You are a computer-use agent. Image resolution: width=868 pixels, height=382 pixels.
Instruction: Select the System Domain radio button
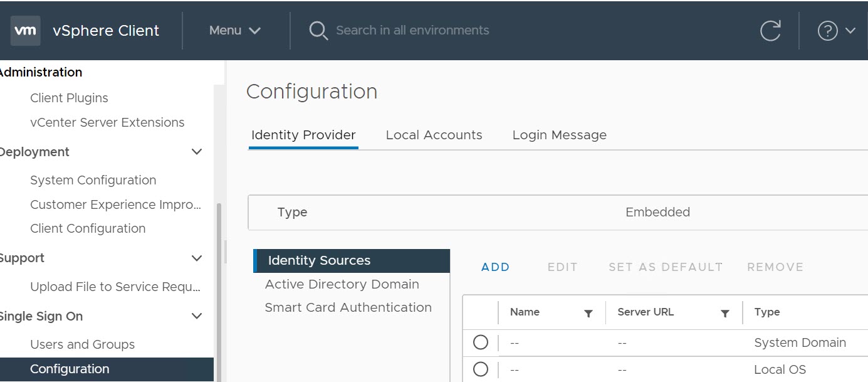point(481,342)
